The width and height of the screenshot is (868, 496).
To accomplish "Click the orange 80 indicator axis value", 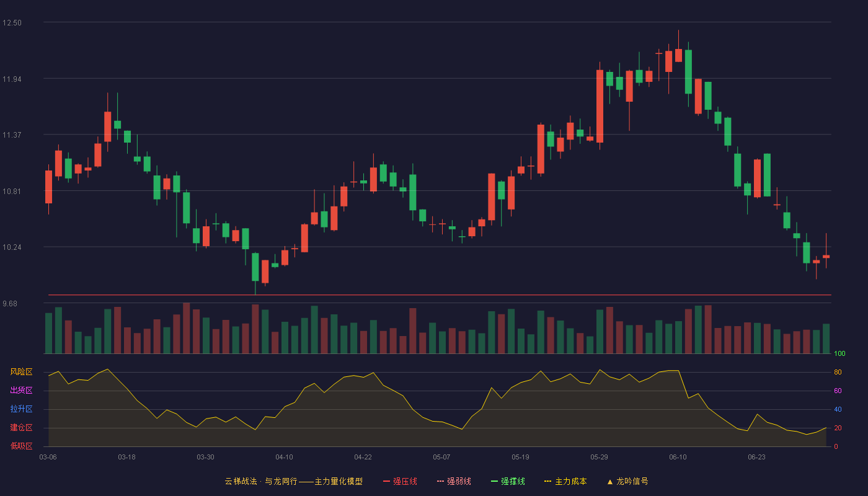I will pyautogui.click(x=838, y=373).
